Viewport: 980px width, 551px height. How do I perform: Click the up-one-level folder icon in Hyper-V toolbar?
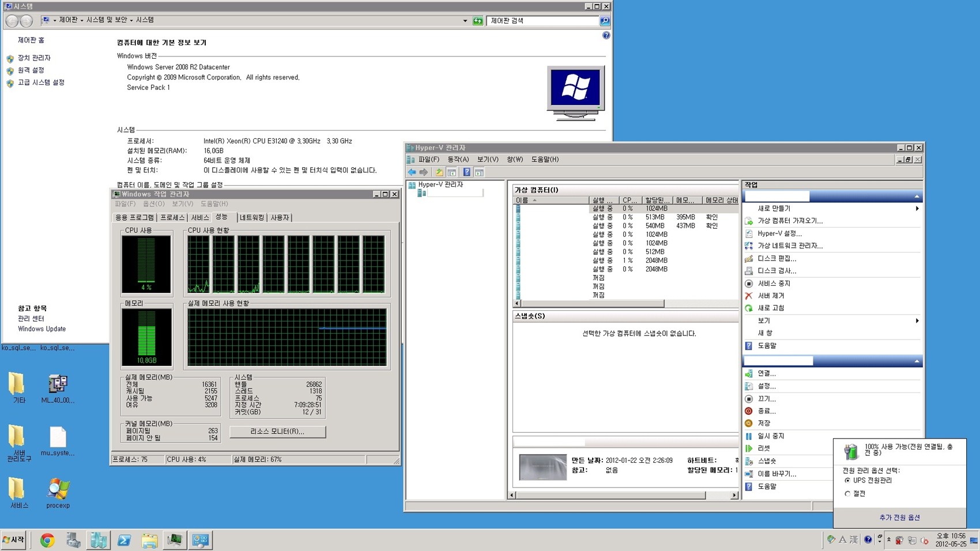(439, 172)
